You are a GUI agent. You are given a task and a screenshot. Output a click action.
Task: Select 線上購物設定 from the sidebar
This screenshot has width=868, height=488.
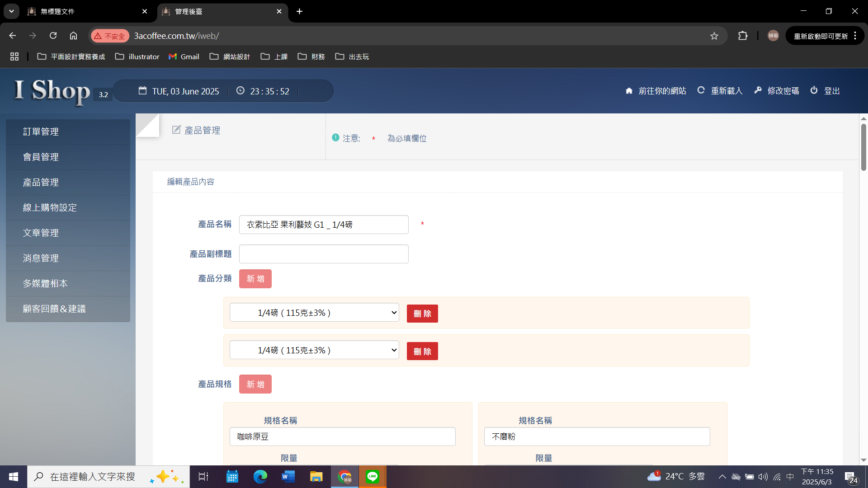[x=50, y=207]
